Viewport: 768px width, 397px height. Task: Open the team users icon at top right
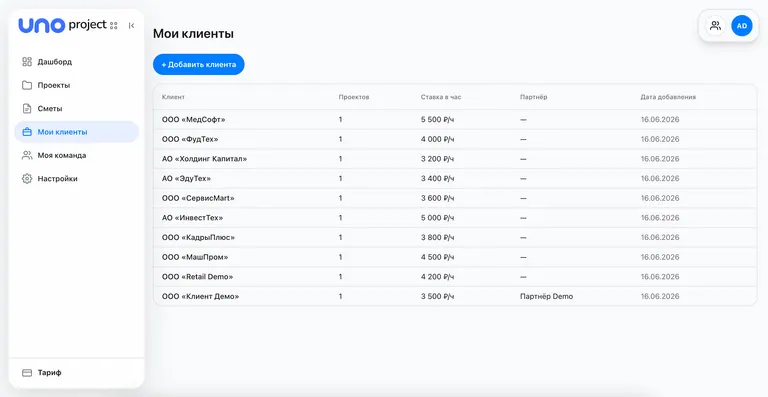click(x=716, y=25)
